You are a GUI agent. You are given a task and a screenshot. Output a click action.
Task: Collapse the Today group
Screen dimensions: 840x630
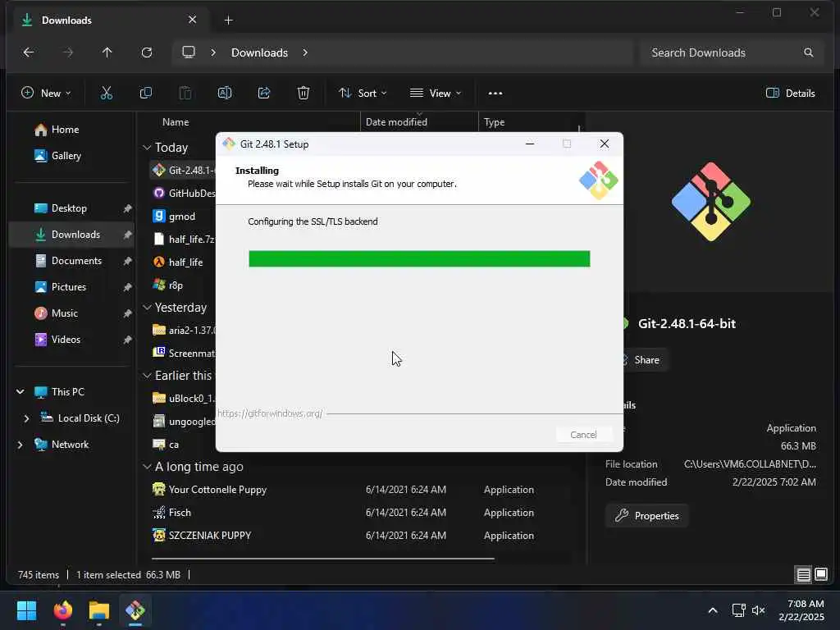[x=147, y=148]
